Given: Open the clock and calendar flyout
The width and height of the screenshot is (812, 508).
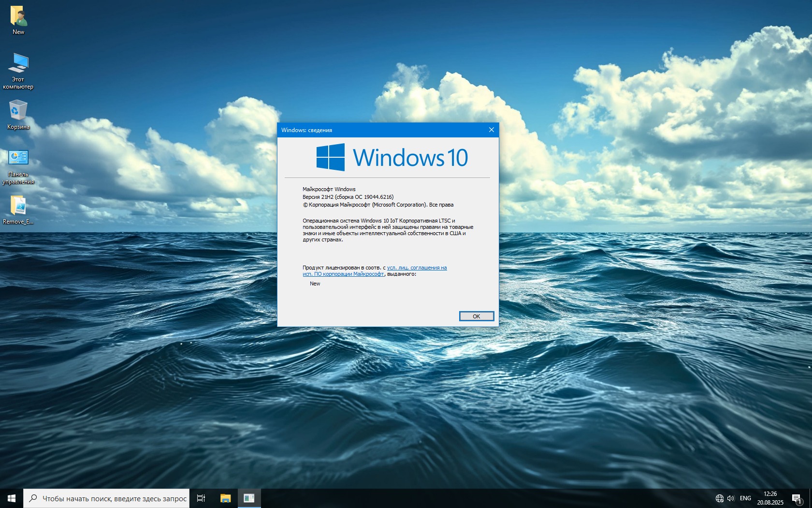Looking at the screenshot, I should coord(770,498).
